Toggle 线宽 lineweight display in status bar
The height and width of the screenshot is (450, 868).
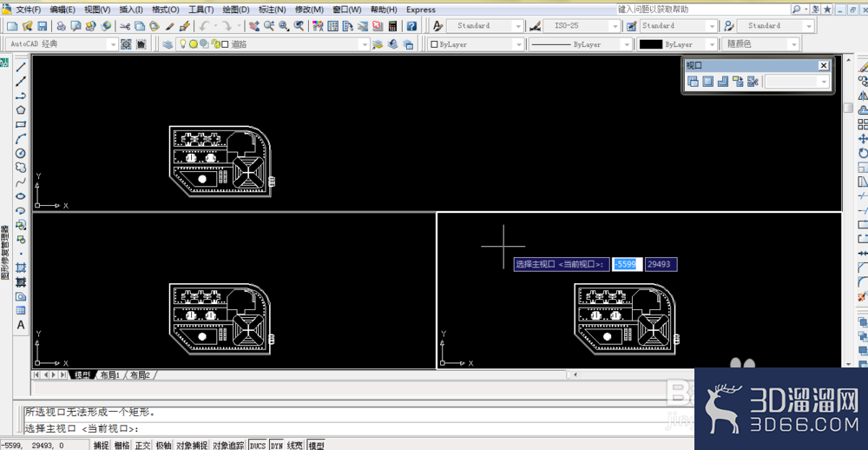pyautogui.click(x=296, y=446)
